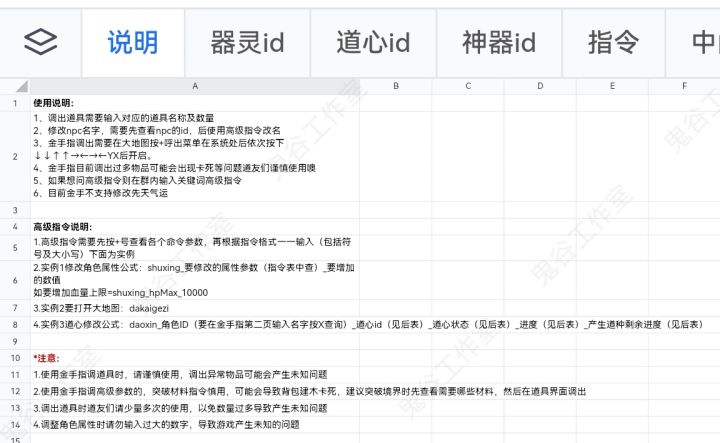
Task: Click the cell starting '1.高级指令需要先按+号'
Action: click(195, 248)
